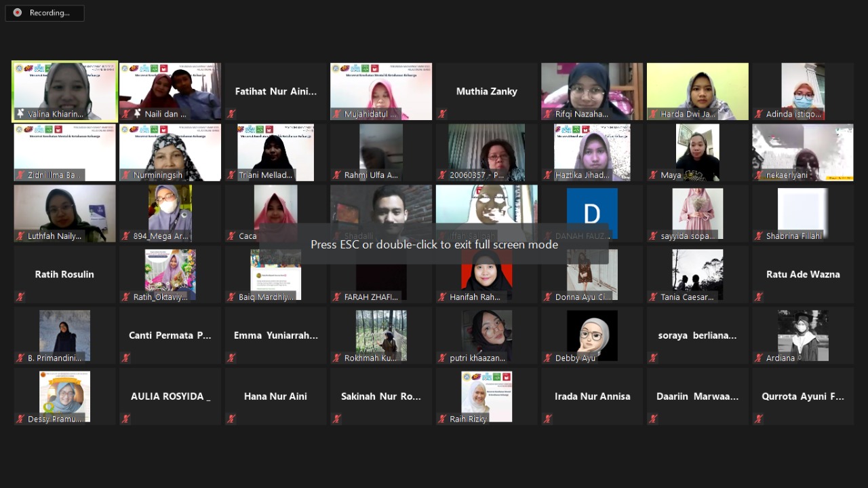Click the muted mic icon on Irada Nur Annisa tile
The height and width of the screenshot is (488, 868).
(x=548, y=419)
